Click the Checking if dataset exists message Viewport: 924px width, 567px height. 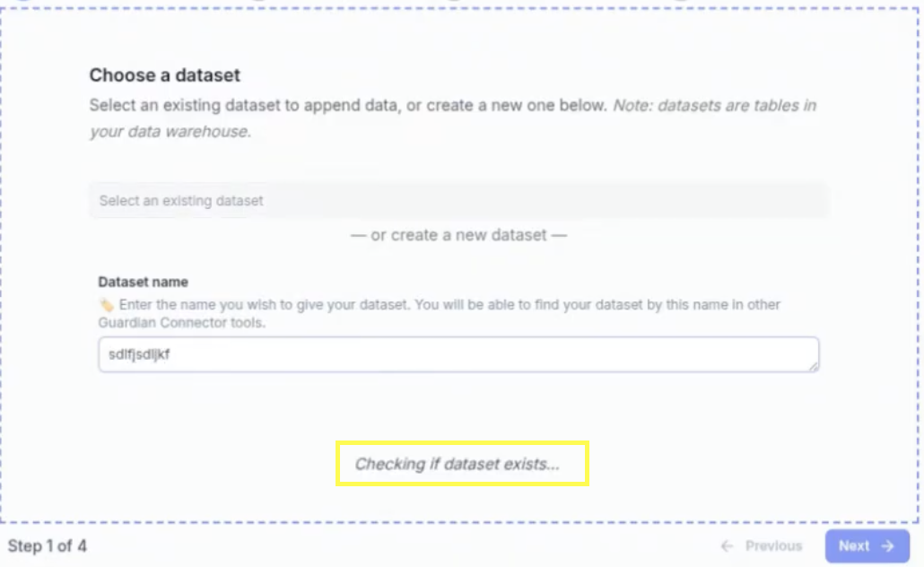click(x=457, y=464)
